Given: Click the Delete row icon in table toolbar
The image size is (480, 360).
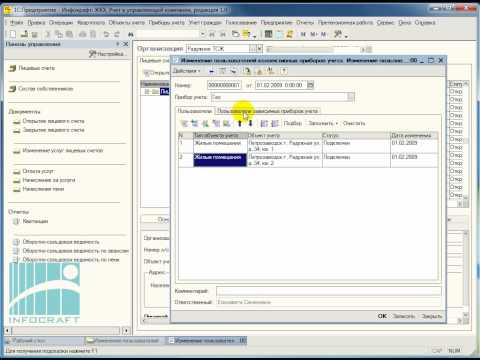Looking at the screenshot, I should (x=216, y=124).
